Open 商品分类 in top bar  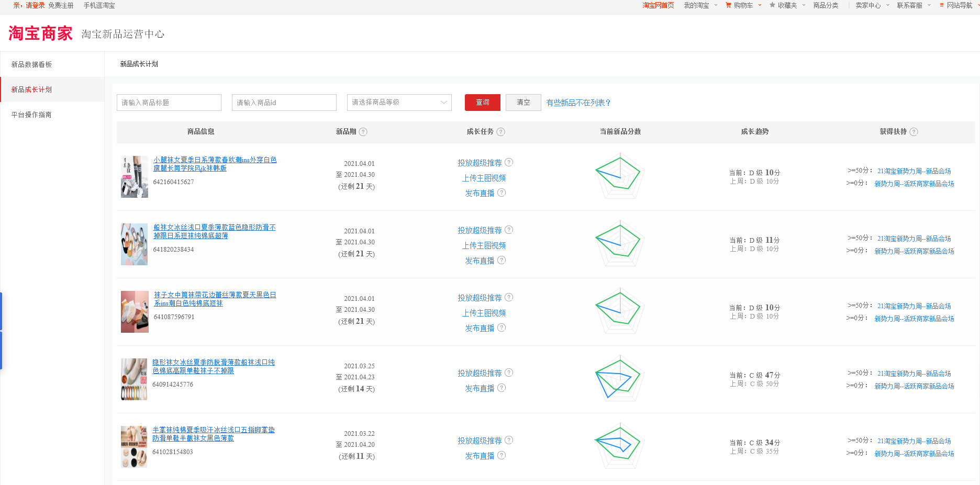tap(826, 5)
